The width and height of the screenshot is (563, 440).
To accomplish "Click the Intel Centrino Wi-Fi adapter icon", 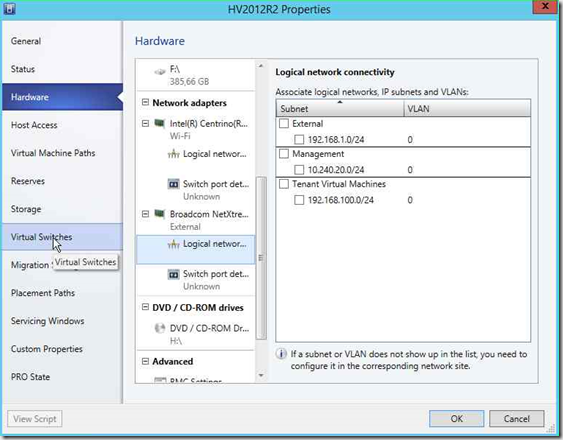I will click(159, 124).
